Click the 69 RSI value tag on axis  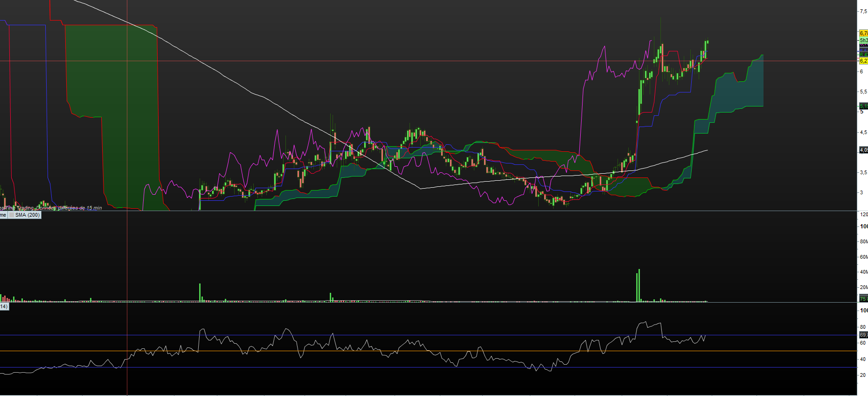tap(863, 335)
